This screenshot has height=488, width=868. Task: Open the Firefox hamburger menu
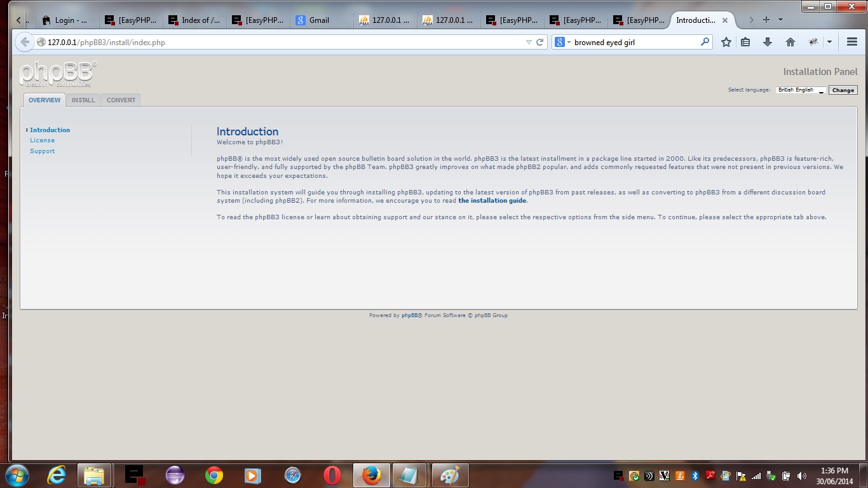point(852,42)
